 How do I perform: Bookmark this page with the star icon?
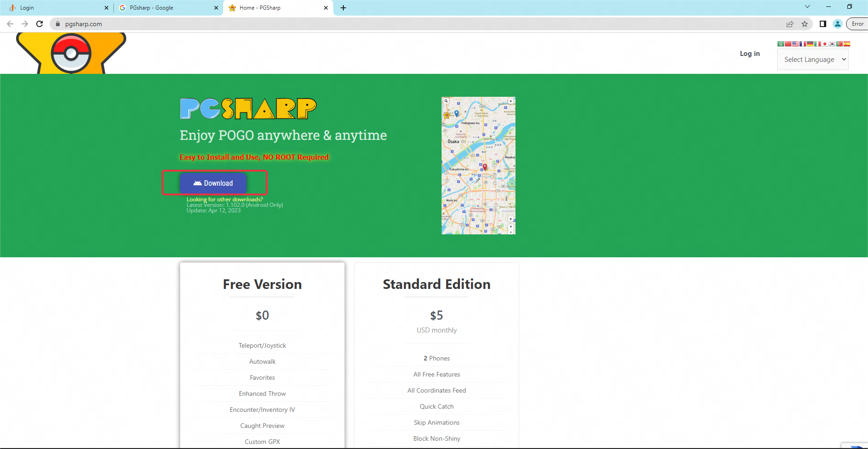pos(805,24)
